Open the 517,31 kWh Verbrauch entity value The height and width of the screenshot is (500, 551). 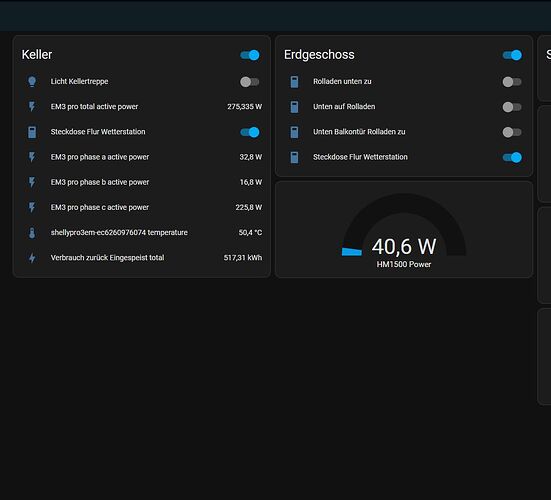click(243, 258)
